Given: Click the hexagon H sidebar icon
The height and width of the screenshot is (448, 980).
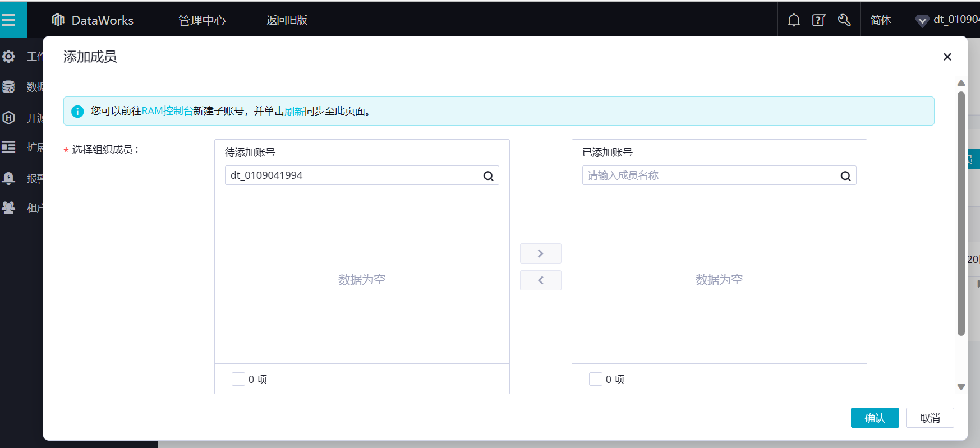Looking at the screenshot, I should pyautogui.click(x=8, y=118).
